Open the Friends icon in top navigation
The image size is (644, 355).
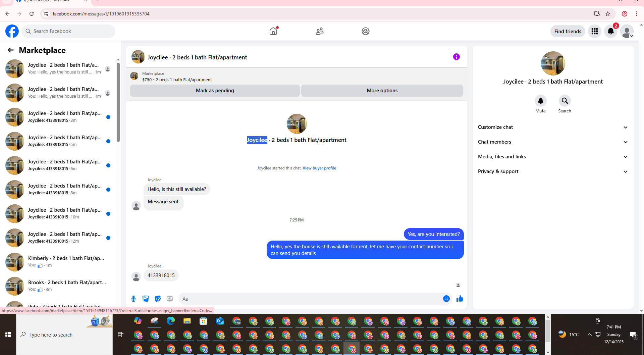point(319,31)
